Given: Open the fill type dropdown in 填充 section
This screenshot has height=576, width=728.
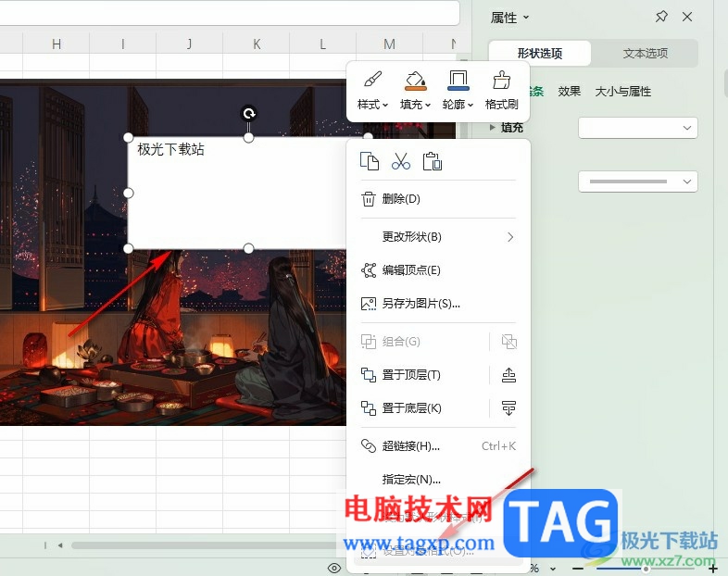Looking at the screenshot, I should click(637, 128).
